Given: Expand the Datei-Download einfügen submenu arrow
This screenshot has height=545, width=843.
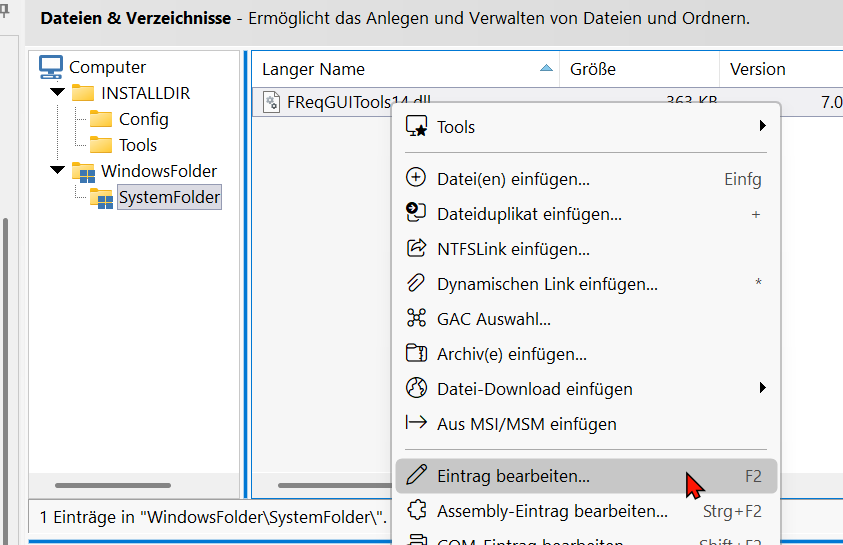Looking at the screenshot, I should [762, 389].
